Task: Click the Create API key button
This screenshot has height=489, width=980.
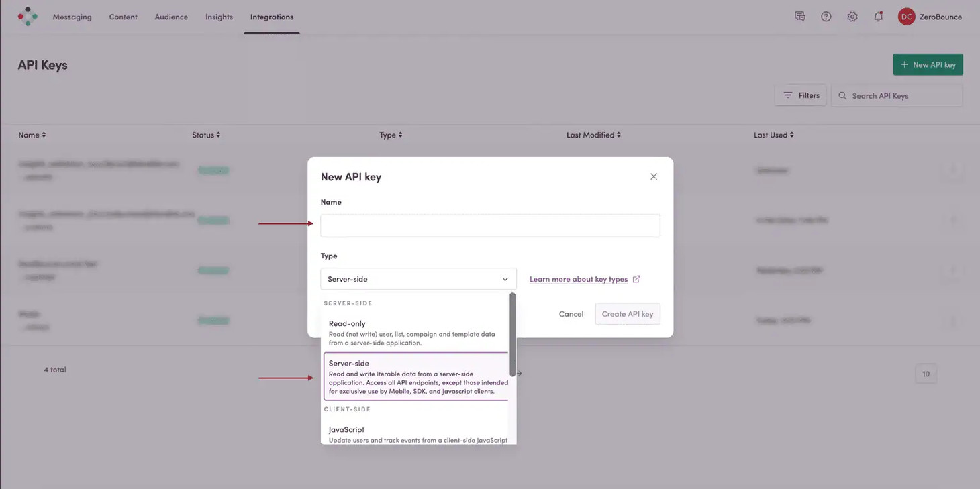Action: click(x=627, y=313)
